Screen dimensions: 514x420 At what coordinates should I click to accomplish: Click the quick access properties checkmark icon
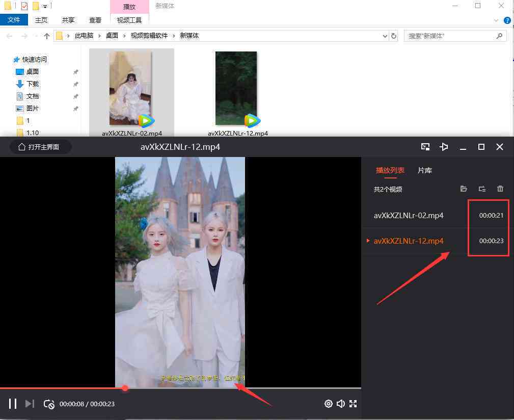tap(24, 6)
